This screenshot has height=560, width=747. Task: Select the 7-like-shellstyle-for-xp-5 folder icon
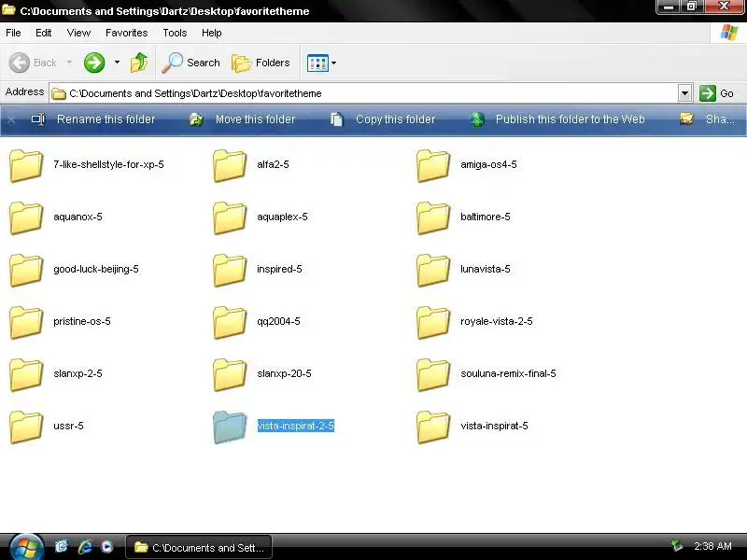coord(26,165)
